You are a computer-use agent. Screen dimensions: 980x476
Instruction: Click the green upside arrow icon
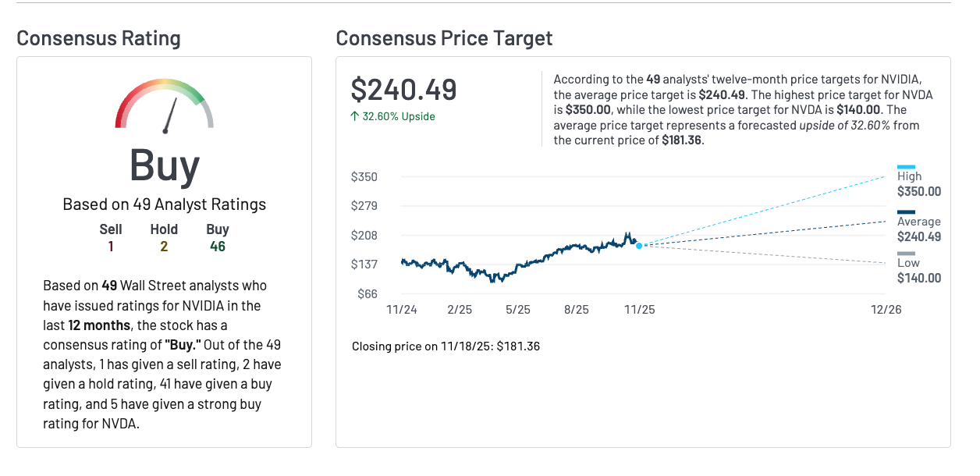click(x=355, y=116)
